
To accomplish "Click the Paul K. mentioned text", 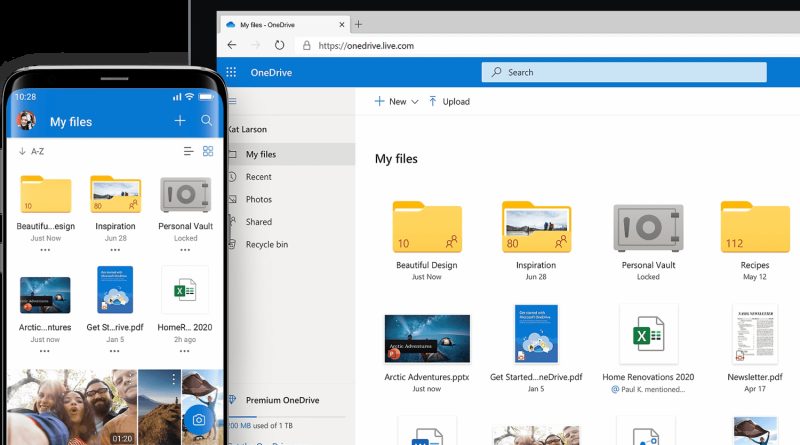I will coord(648,389).
